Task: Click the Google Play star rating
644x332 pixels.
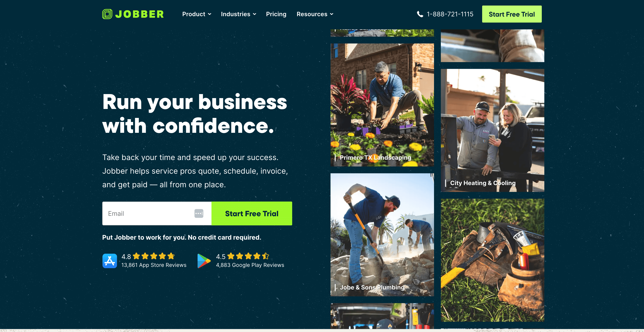Action: pyautogui.click(x=248, y=256)
